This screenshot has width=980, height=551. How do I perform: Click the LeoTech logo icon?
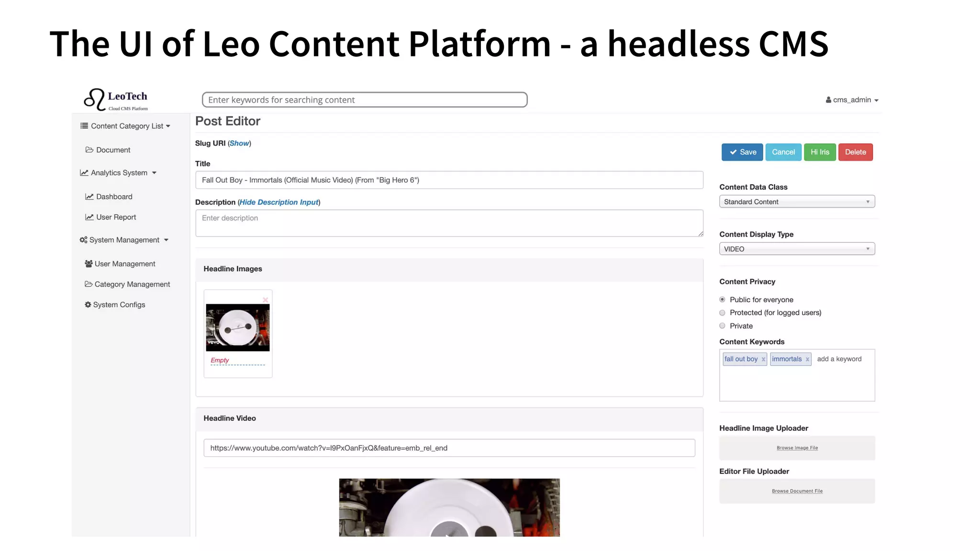94,99
